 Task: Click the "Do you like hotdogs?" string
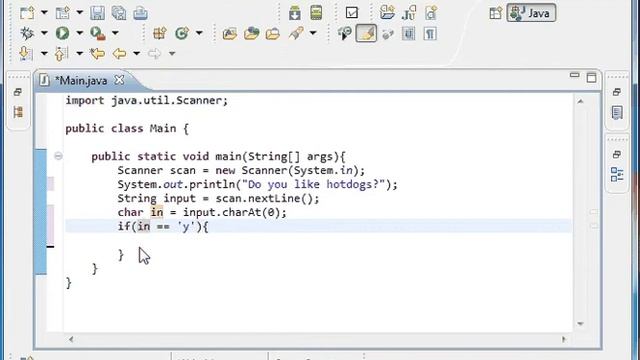[x=313, y=184]
